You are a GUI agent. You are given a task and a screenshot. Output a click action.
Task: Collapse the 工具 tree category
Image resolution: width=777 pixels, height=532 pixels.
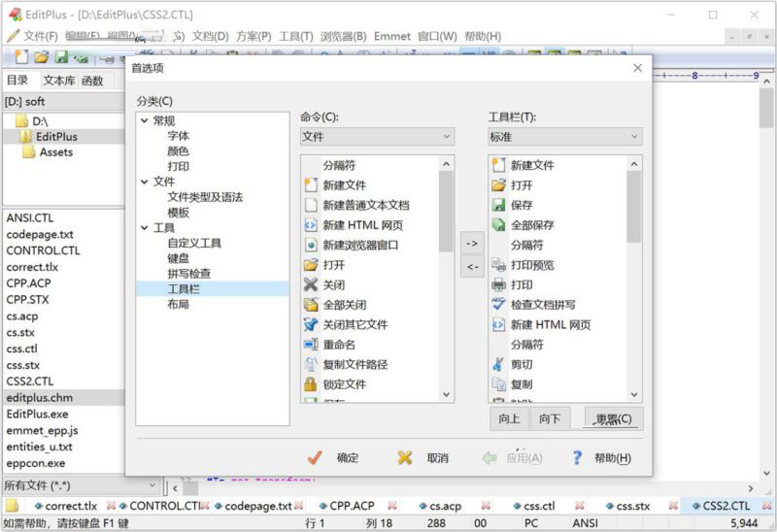click(144, 228)
